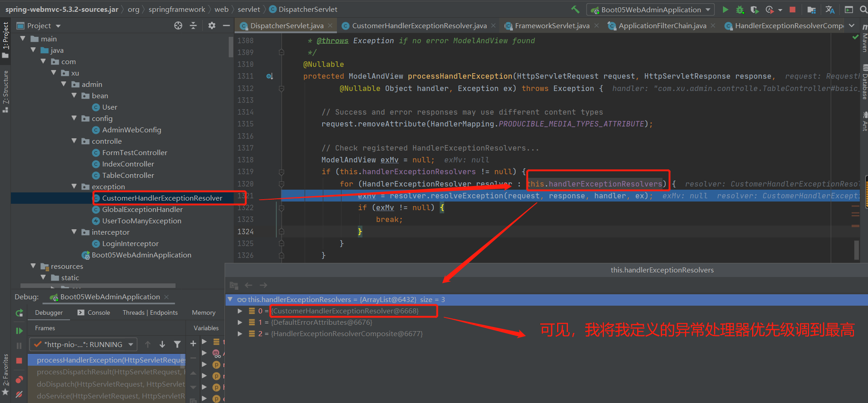Close the FrameworkServlet.java tab
Viewport: 868px width, 403px height.
(x=597, y=26)
